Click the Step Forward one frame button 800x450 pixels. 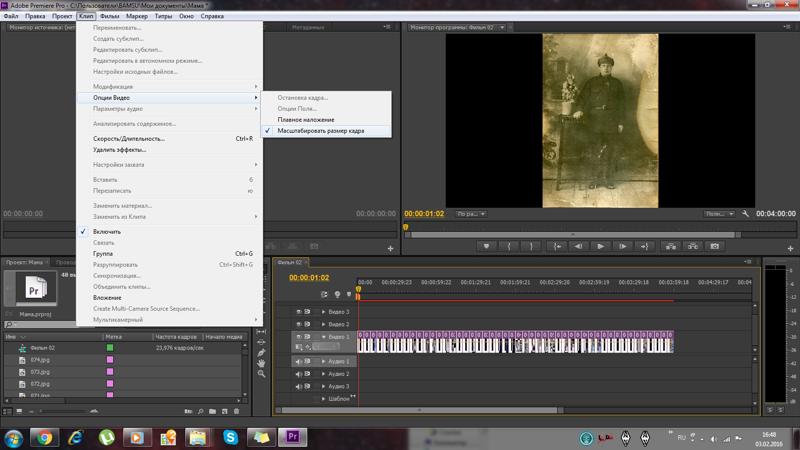click(x=623, y=245)
